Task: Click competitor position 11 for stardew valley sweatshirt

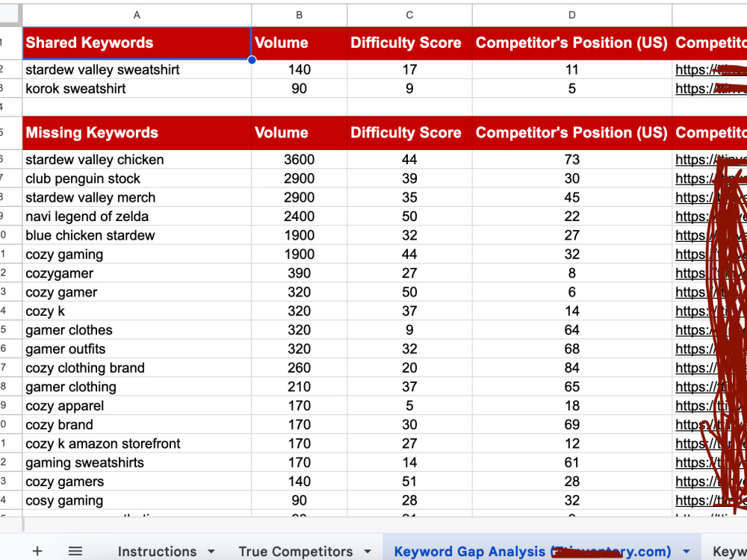Action: point(571,69)
